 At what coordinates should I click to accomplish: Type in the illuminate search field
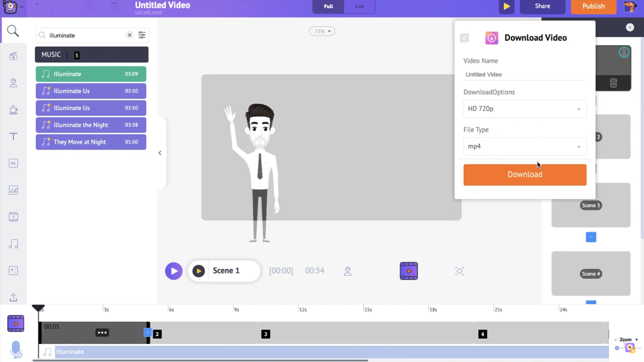click(86, 35)
